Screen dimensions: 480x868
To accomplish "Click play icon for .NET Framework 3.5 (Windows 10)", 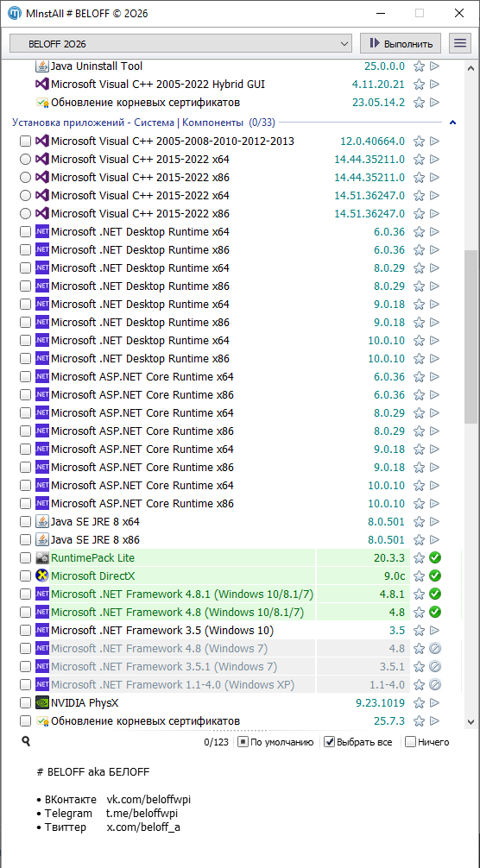I will [x=434, y=630].
